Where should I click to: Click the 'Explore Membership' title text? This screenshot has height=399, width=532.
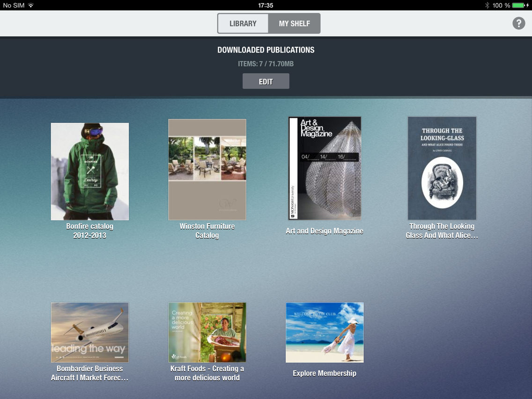click(x=325, y=373)
